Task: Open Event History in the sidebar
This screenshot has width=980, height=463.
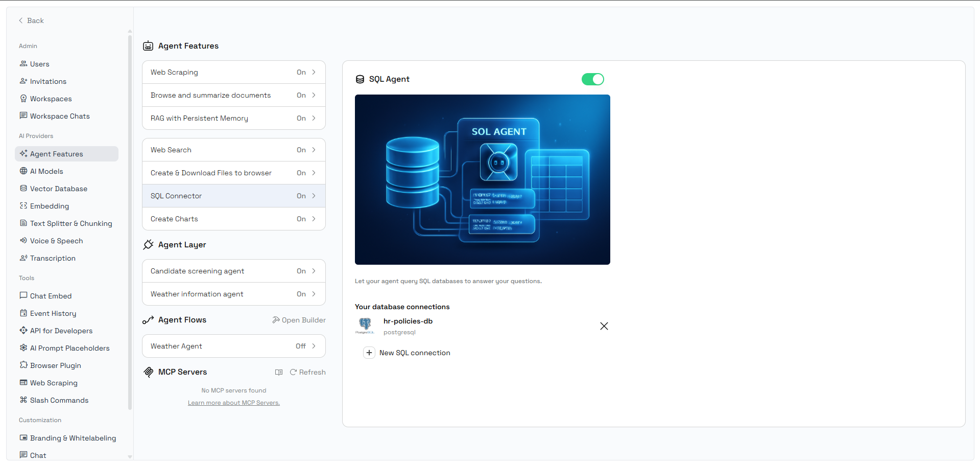Action: 53,313
